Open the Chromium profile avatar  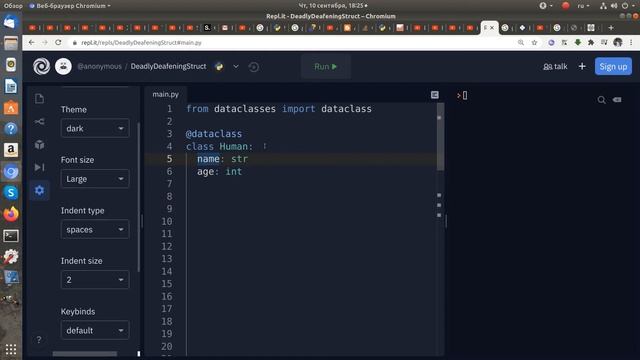(x=618, y=42)
